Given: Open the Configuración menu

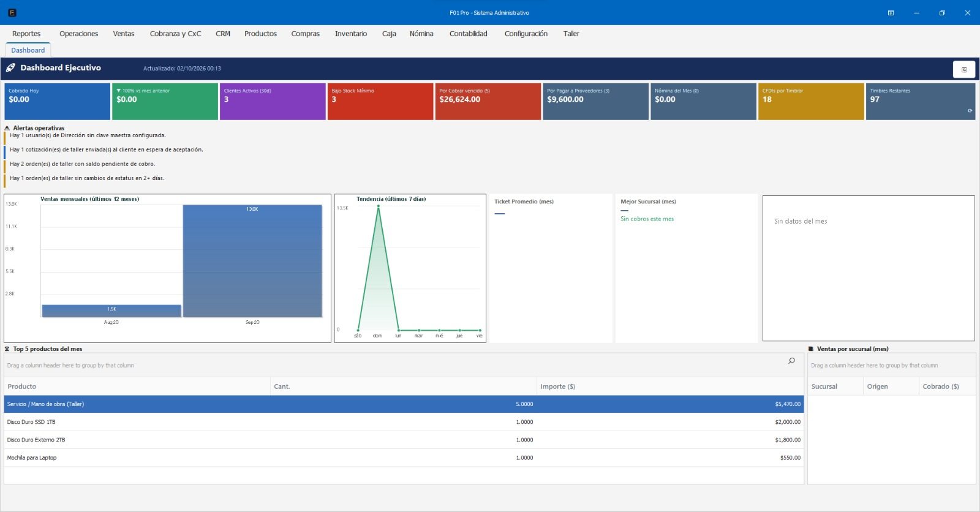Looking at the screenshot, I should pos(526,34).
